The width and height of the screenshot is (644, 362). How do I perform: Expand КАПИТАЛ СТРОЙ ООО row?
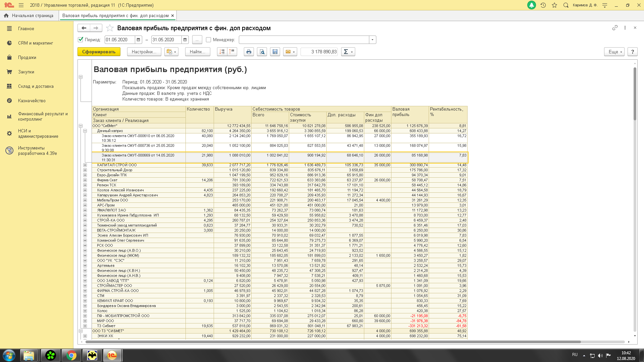(x=85, y=165)
